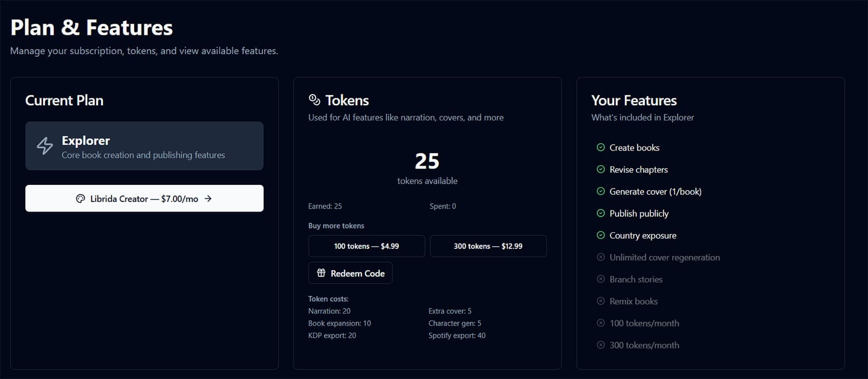Click the Current Plan heading
Viewport: 868px width, 379px height.
tap(64, 100)
